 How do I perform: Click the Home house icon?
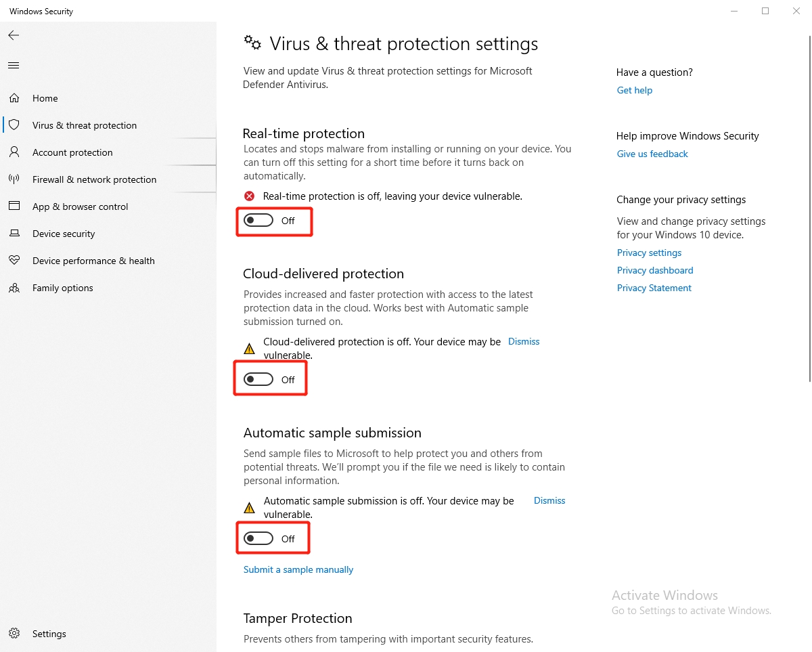point(14,98)
